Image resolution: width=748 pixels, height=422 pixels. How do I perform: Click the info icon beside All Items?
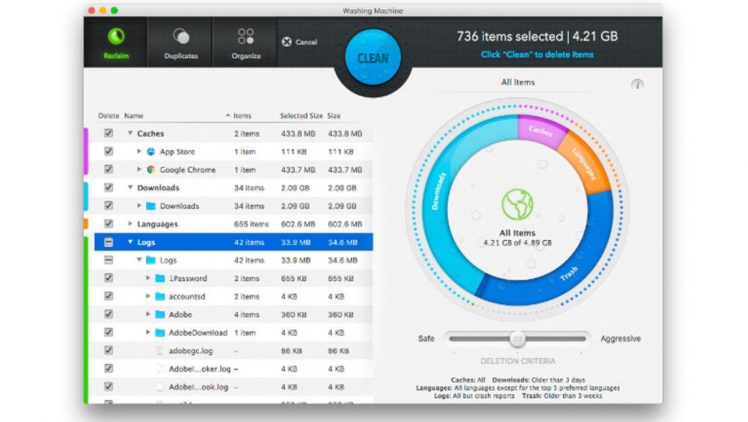pos(637,85)
